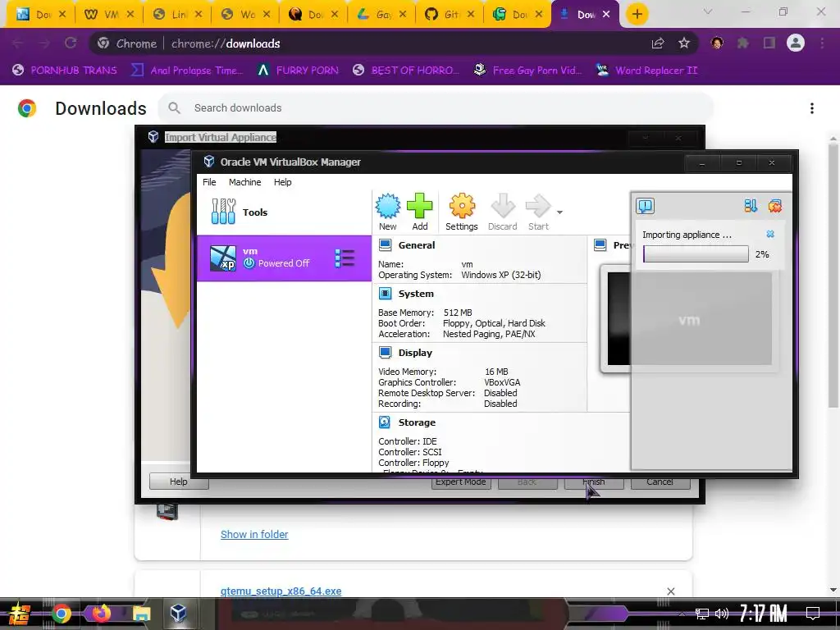Remove qtemu_setup_x86_64.exe from downloads list
840x630 pixels.
point(671,591)
